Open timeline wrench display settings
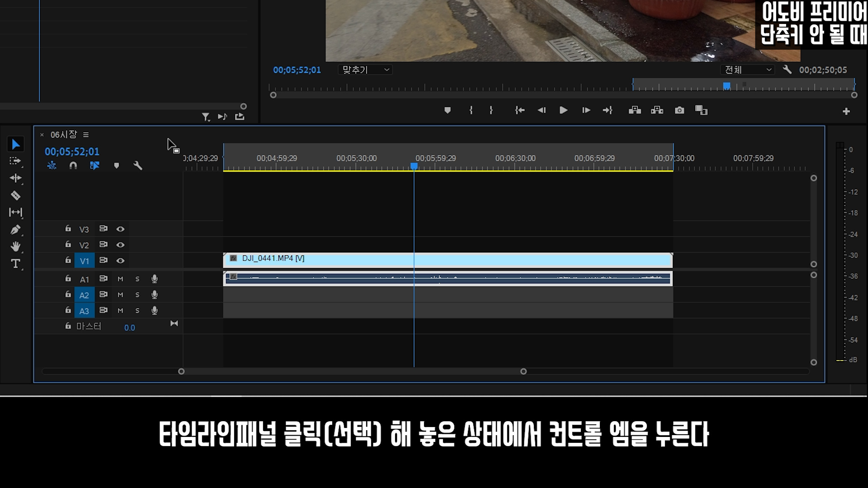868x488 pixels. pos(138,166)
